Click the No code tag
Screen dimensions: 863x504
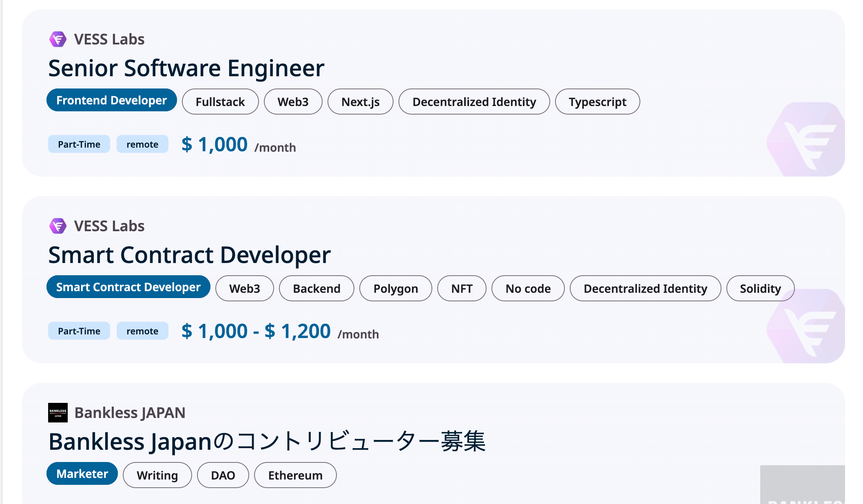pos(528,289)
